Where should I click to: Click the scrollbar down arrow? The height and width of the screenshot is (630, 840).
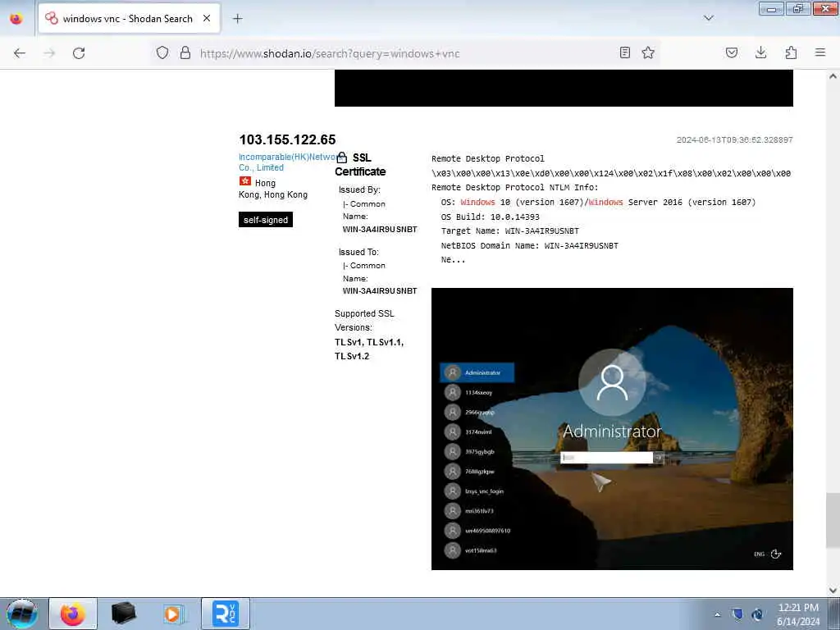pos(833,591)
